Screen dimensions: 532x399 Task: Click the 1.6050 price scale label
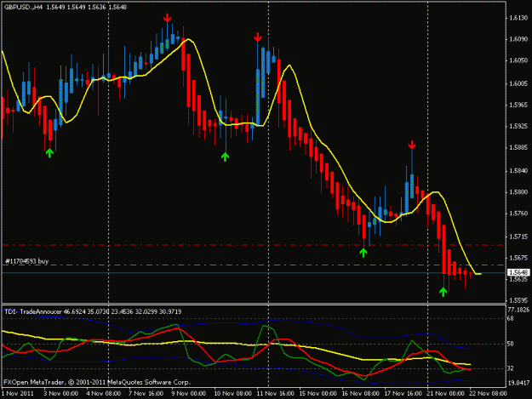pyautogui.click(x=518, y=60)
